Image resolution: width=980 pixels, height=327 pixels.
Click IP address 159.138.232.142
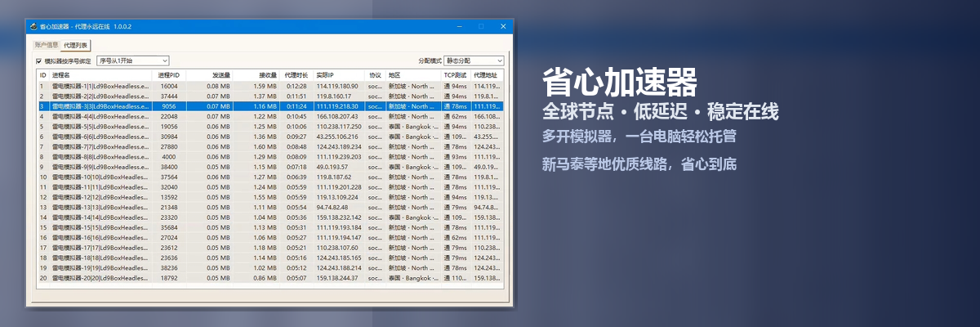pos(339,217)
